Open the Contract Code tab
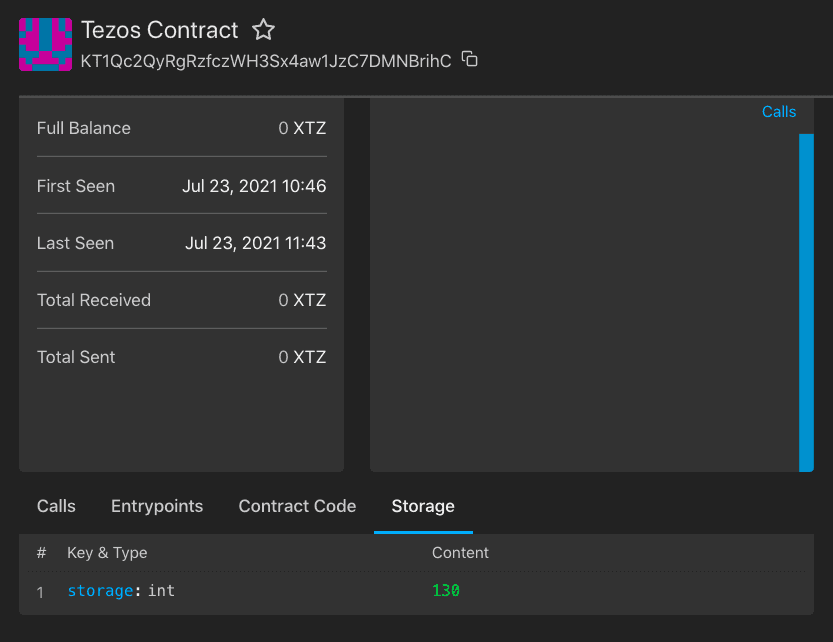Image resolution: width=833 pixels, height=642 pixels. (297, 506)
